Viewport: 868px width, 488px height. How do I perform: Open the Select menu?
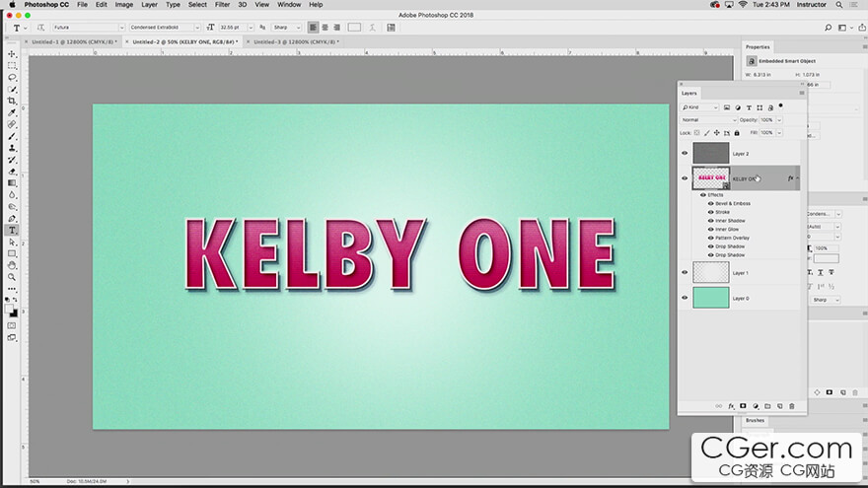[x=197, y=4]
